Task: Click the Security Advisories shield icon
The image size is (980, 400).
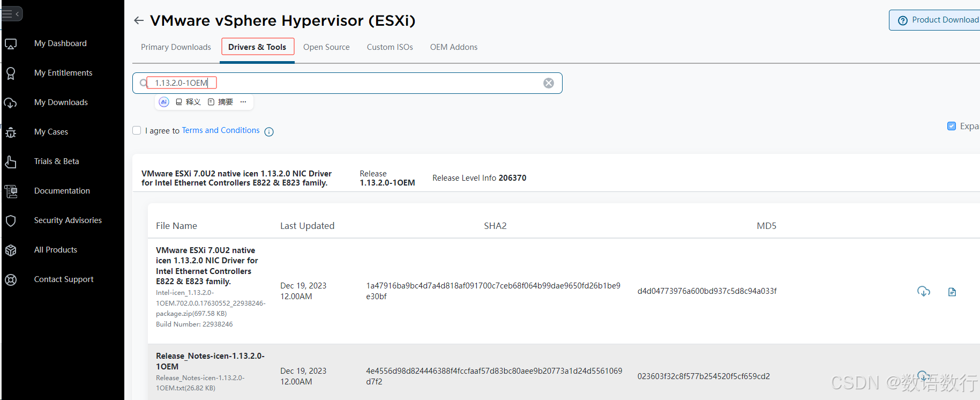Action: (11, 221)
